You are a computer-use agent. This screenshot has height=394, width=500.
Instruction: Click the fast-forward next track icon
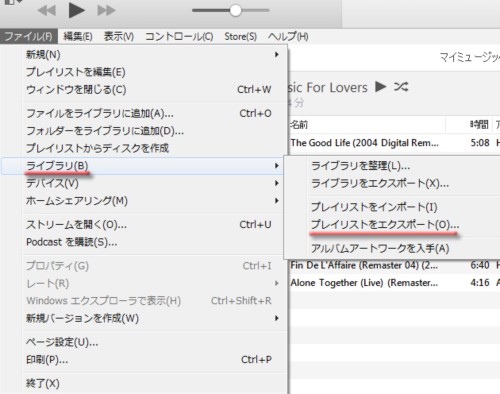(106, 11)
